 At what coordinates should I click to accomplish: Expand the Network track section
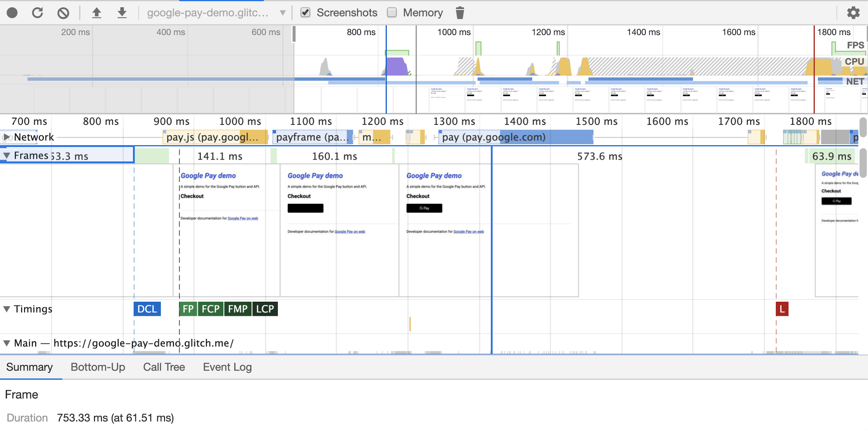pyautogui.click(x=8, y=136)
